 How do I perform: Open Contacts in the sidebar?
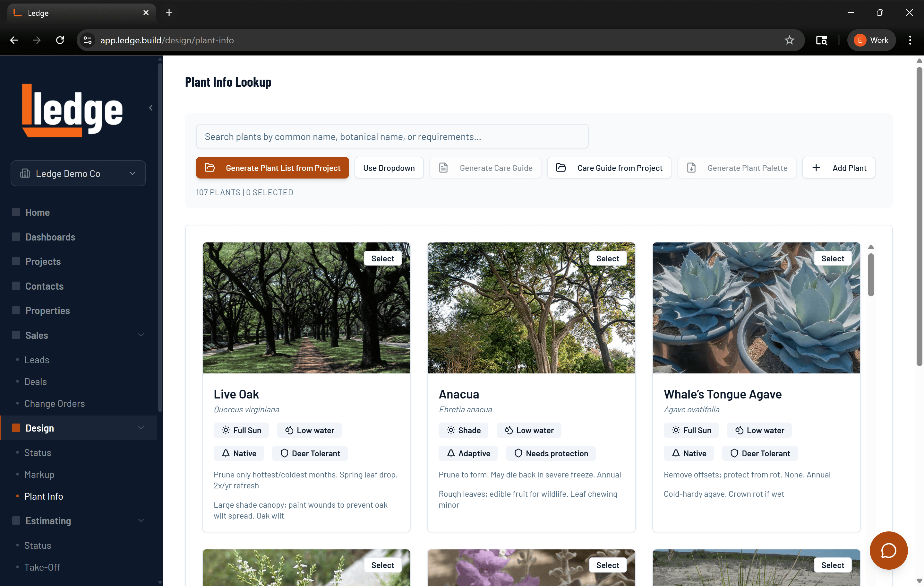pos(45,286)
